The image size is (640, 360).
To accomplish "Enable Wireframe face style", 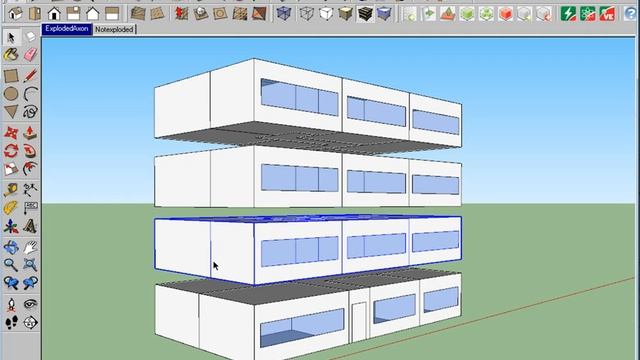I will tap(307, 13).
